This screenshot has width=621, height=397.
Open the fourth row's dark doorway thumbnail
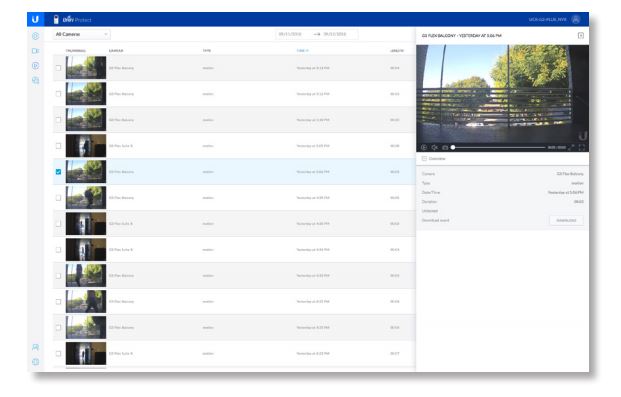(x=86, y=146)
